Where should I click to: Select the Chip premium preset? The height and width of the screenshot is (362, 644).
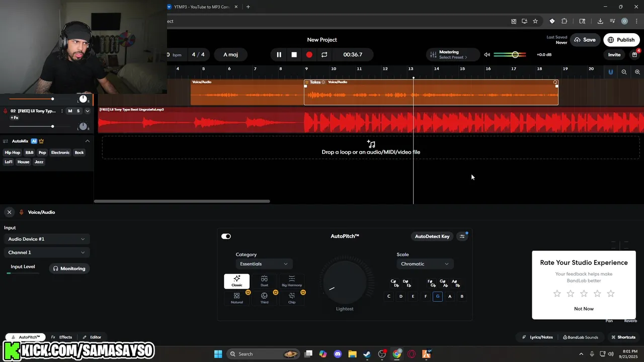(292, 298)
